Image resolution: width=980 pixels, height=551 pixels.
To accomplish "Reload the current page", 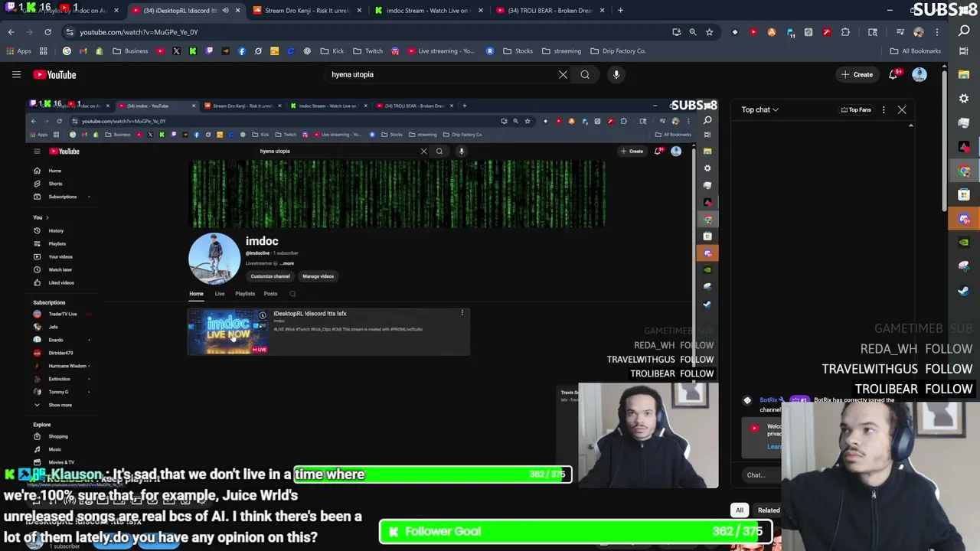I will (47, 32).
